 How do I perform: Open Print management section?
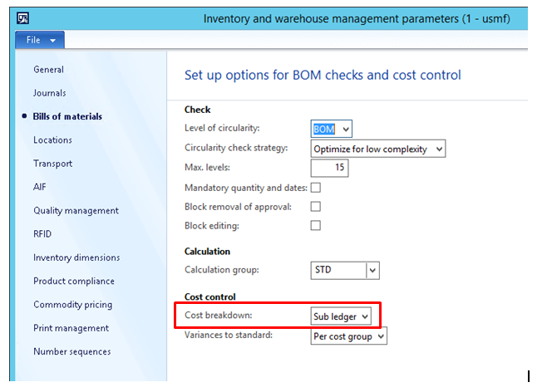click(x=71, y=328)
